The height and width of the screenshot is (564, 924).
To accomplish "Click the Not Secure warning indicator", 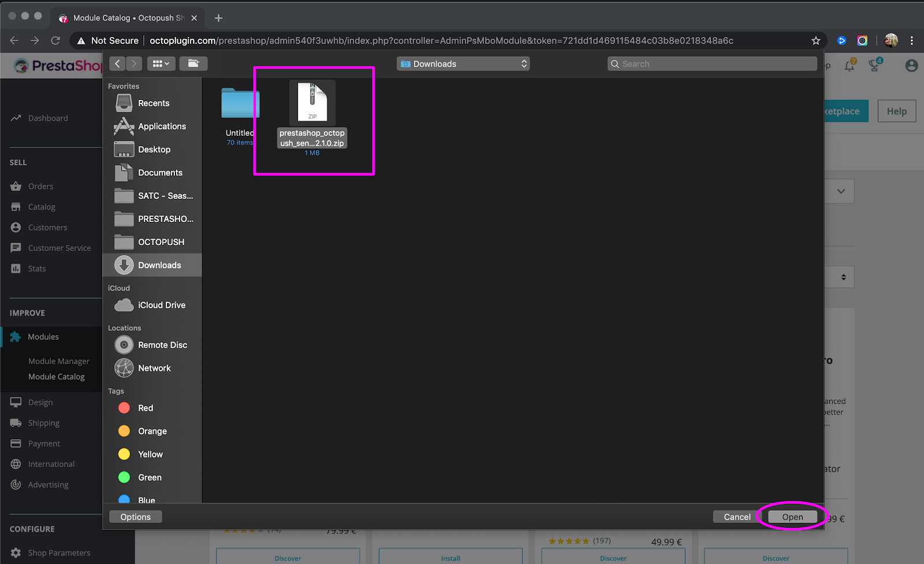I will 108,40.
